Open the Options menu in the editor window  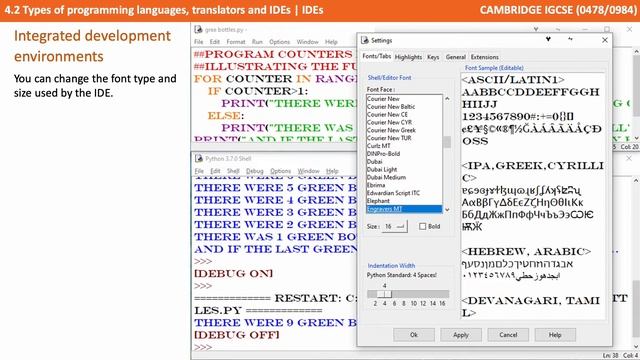pyautogui.click(x=280, y=42)
